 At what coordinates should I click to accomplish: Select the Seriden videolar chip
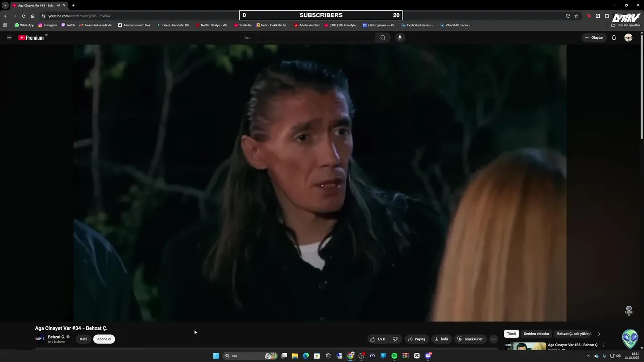[536, 334]
